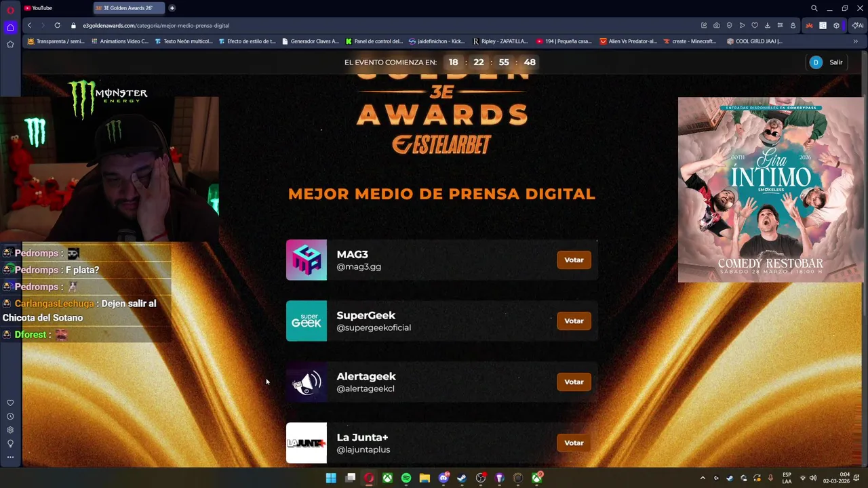This screenshot has height=488, width=868.
Task: Expand the bookmarks bar overflow chevron
Action: pos(855,41)
